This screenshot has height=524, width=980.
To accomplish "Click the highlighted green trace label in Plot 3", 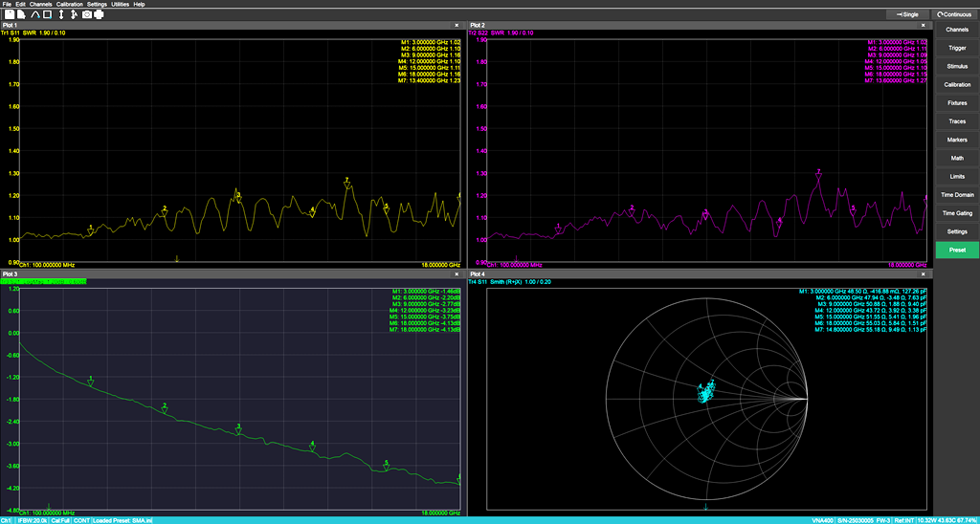I will 43,282.
